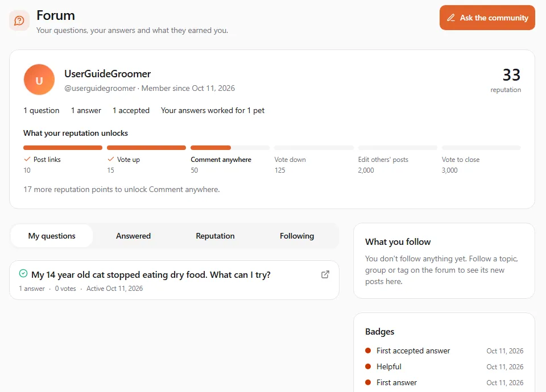Click the Forum speech-bubble icon in header
The width and height of the screenshot is (546, 392).
19,20
